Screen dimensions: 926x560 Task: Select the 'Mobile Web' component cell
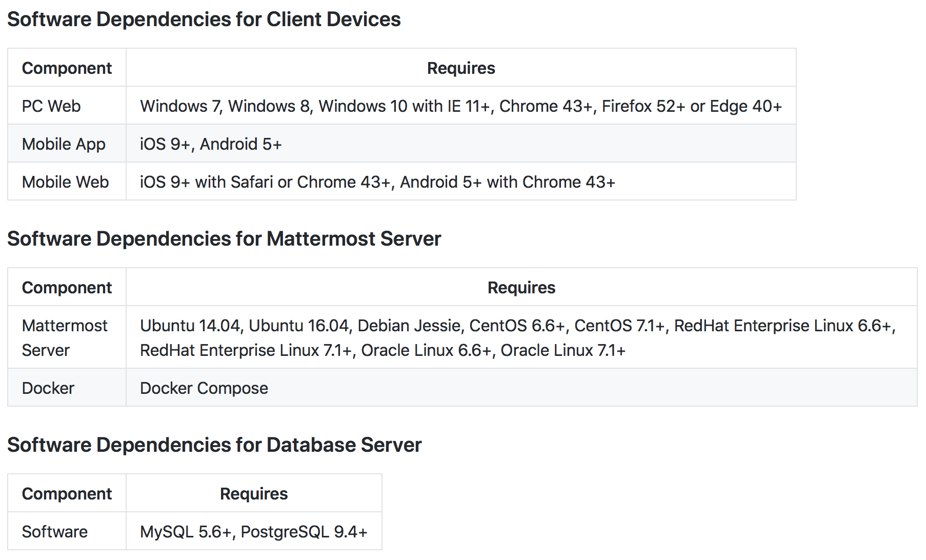(65, 182)
